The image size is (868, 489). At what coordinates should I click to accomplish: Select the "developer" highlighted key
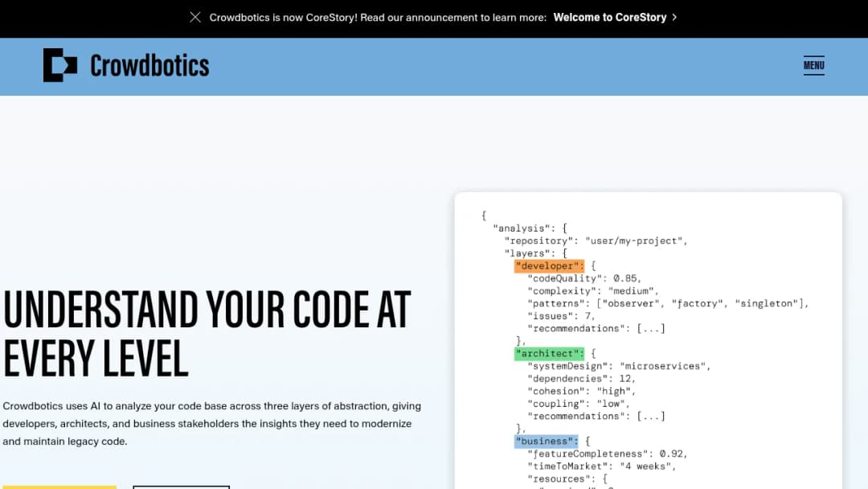pos(549,266)
